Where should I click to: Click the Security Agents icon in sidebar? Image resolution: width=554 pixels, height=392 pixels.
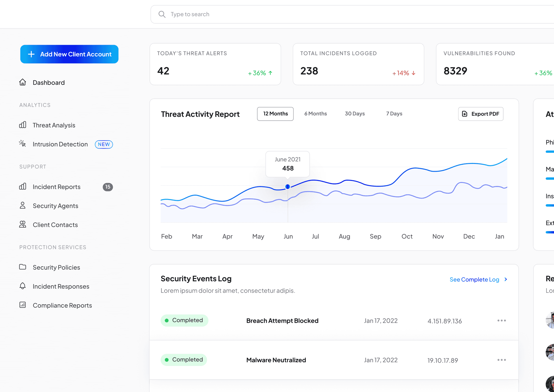tap(23, 205)
